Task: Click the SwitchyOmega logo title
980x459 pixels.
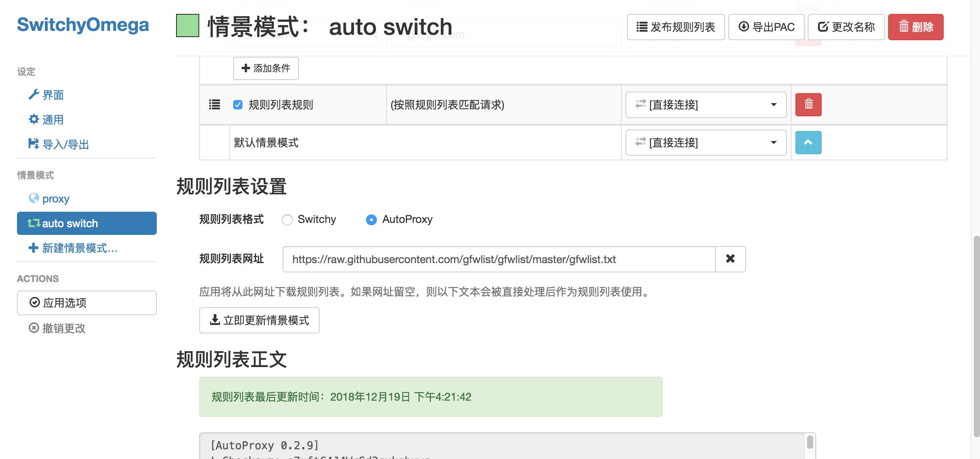Action: [x=83, y=25]
